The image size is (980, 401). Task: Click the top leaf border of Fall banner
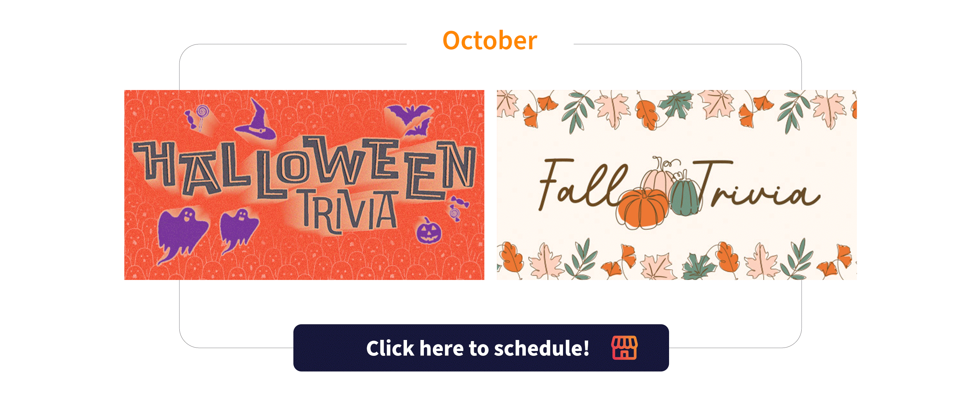[x=676, y=110]
